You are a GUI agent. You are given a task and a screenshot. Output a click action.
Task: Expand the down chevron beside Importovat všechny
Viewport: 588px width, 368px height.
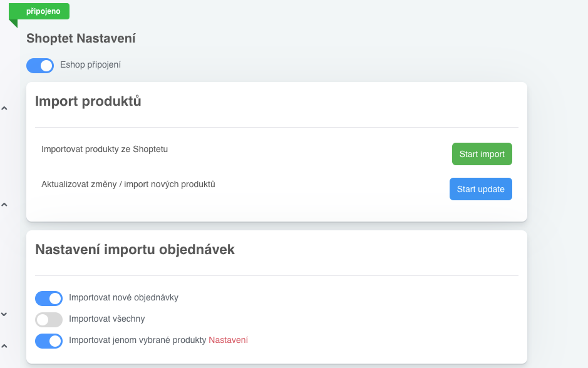[4, 314]
